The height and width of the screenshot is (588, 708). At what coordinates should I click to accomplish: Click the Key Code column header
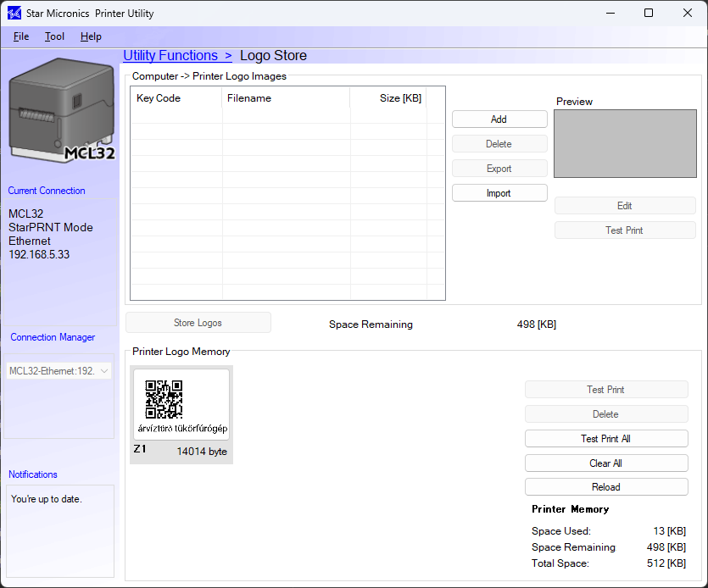[176, 98]
